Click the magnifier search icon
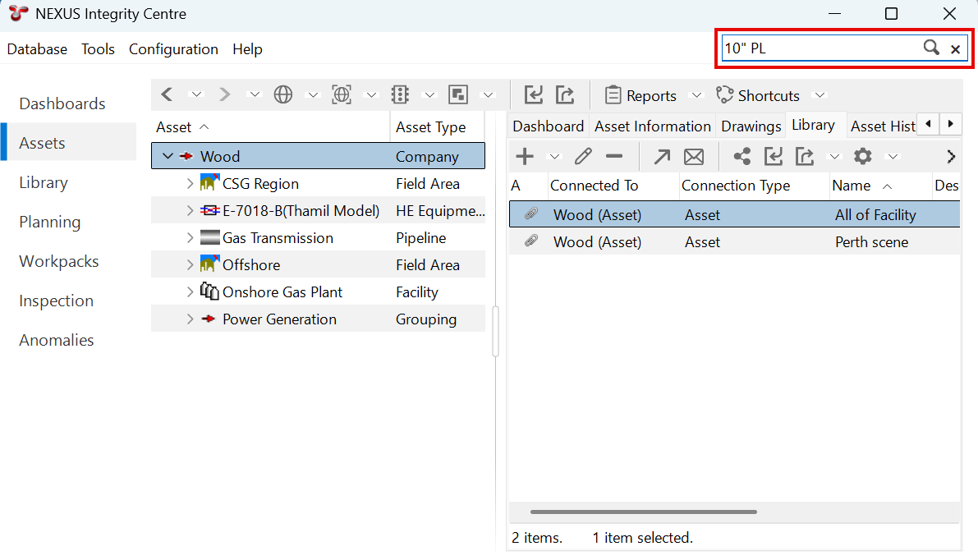This screenshot has width=978, height=560. (x=931, y=48)
